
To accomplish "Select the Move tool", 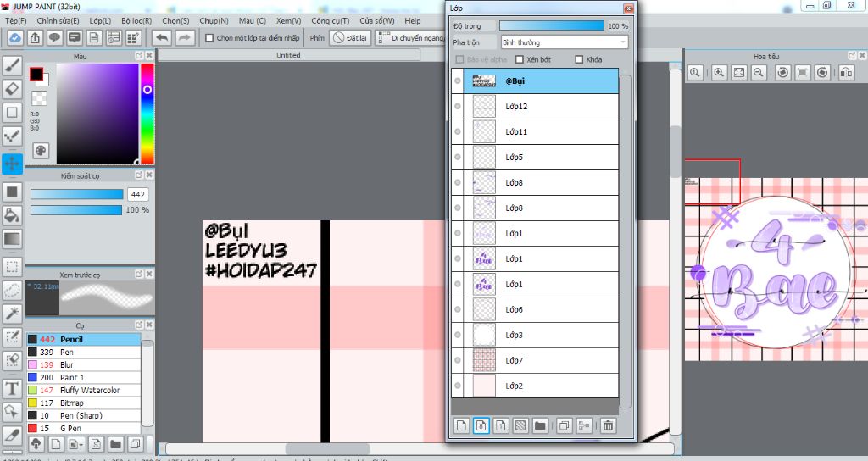I will 12,164.
